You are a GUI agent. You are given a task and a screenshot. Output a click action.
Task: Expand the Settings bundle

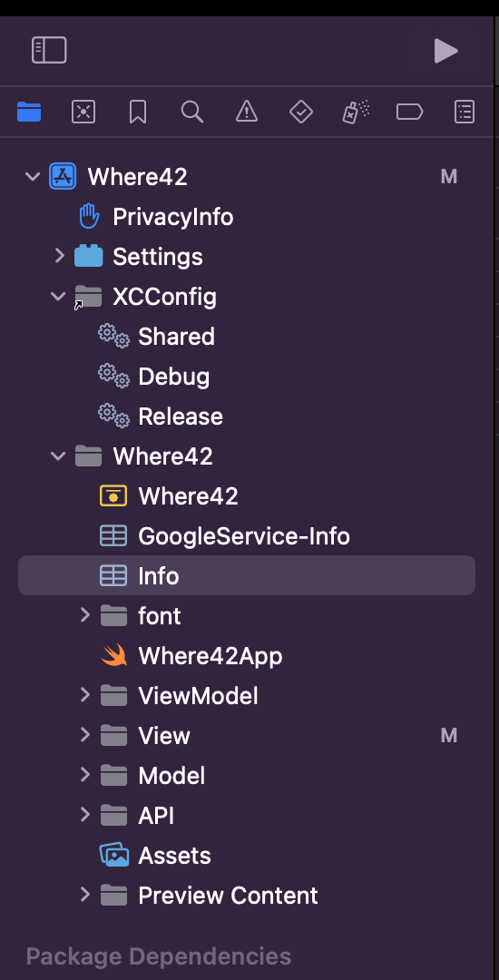point(59,256)
